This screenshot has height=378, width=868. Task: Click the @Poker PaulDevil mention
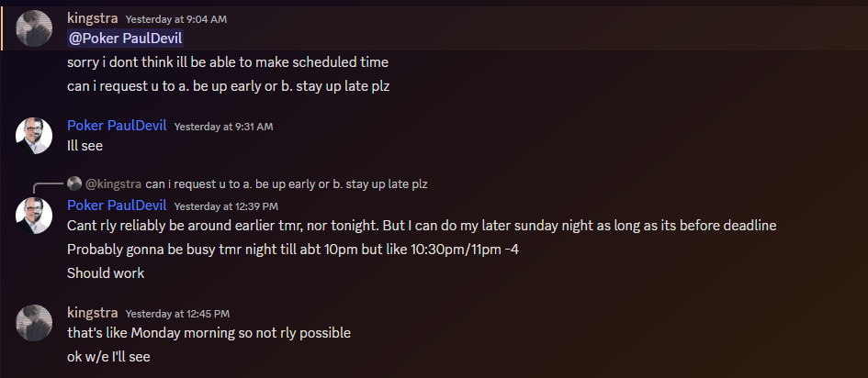pos(126,39)
